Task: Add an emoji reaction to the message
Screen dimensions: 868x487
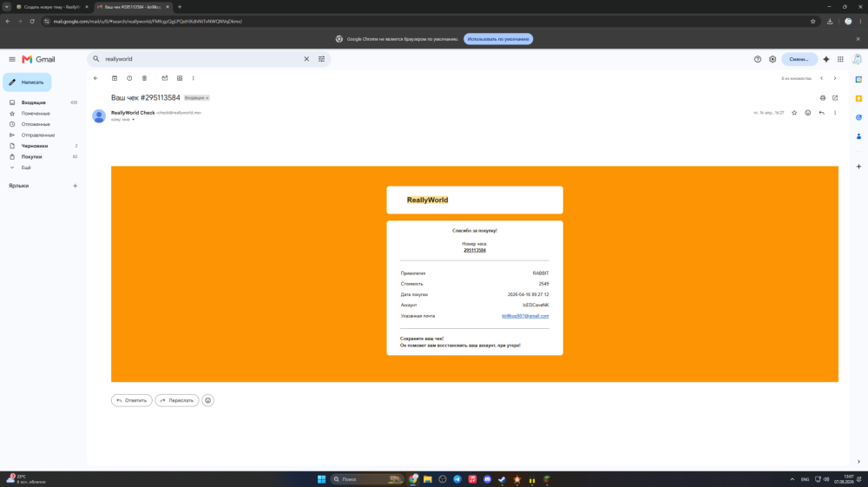Action: click(x=807, y=113)
